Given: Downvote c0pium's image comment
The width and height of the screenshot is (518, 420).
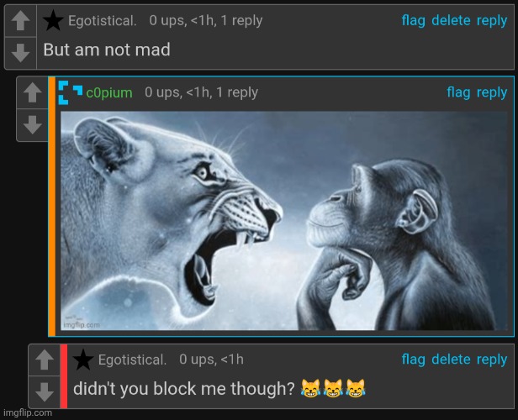Looking at the screenshot, I should pos(32,124).
